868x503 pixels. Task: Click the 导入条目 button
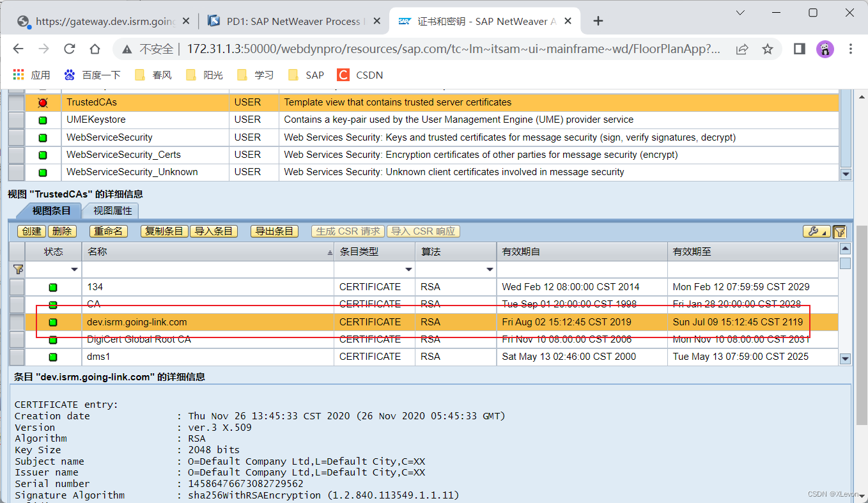[213, 231]
